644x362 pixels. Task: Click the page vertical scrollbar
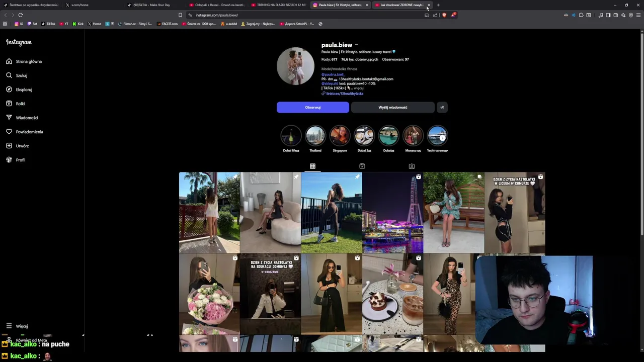coord(641,133)
